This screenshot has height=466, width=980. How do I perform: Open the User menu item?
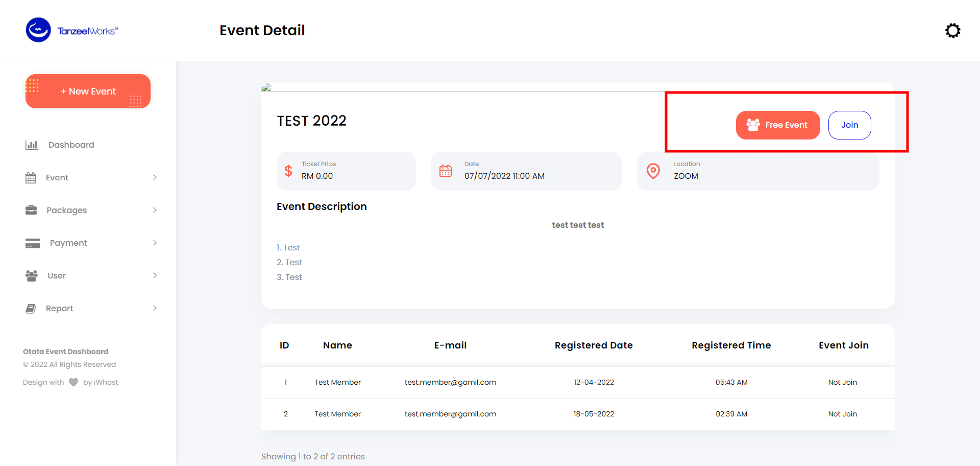[x=57, y=276]
